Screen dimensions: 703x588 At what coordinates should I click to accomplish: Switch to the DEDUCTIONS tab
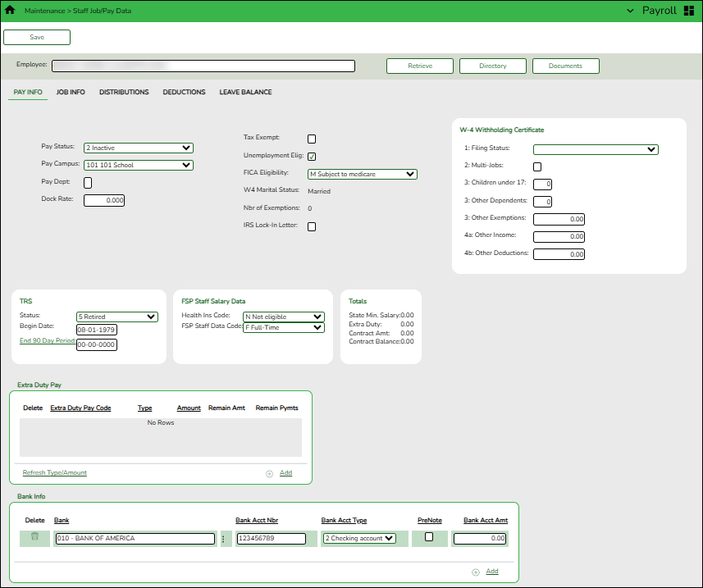click(184, 92)
